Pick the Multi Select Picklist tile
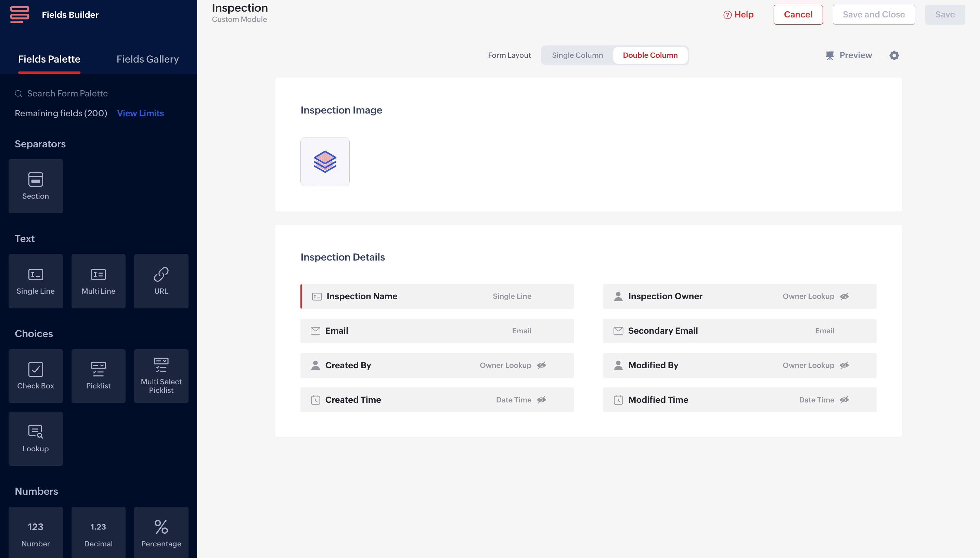Screen dimensions: 980x558 point(161,376)
